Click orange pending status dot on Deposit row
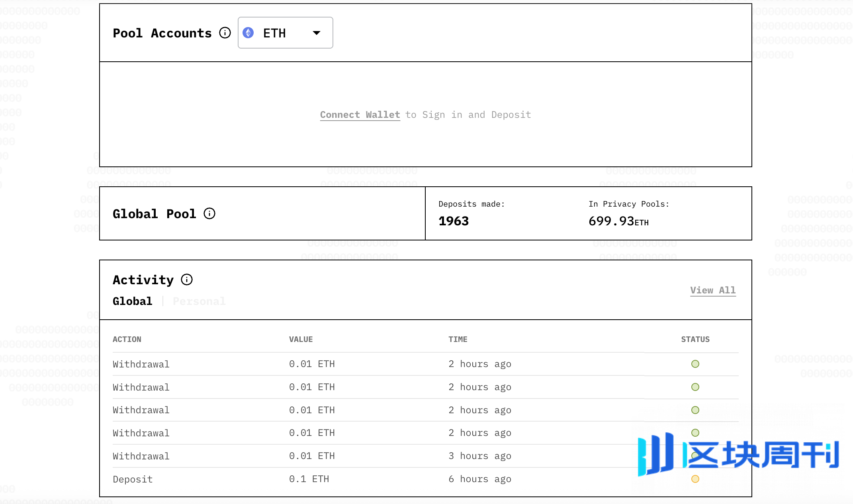This screenshot has width=853, height=504. [x=695, y=479]
